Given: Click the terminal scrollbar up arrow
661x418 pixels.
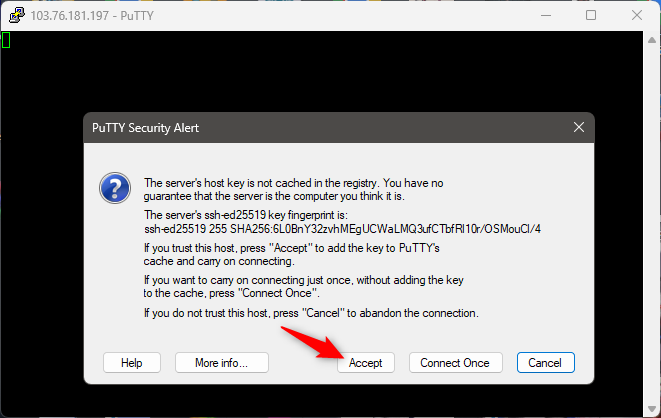Looking at the screenshot, I should 652,40.
